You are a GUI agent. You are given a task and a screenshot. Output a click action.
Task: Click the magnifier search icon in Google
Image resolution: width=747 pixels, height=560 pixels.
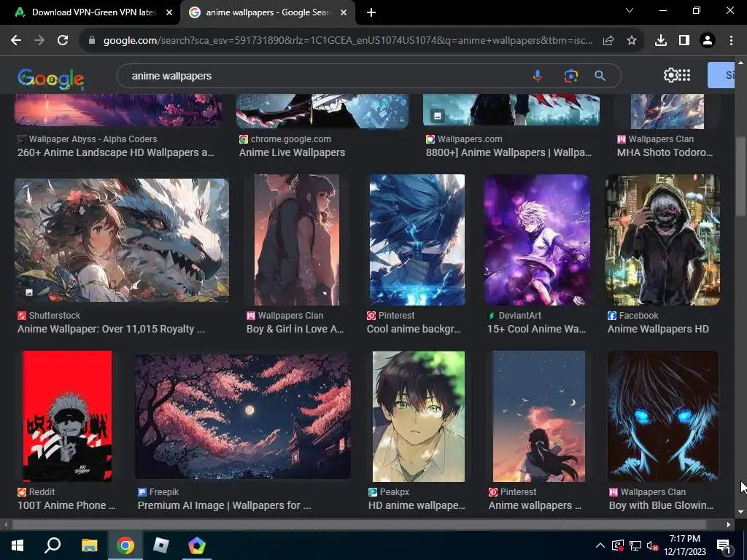(600, 76)
